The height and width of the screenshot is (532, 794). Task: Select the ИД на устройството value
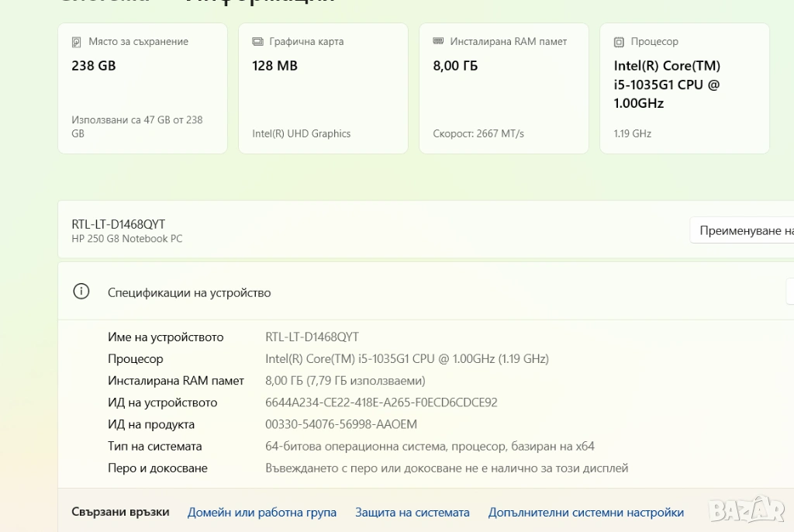pos(381,402)
